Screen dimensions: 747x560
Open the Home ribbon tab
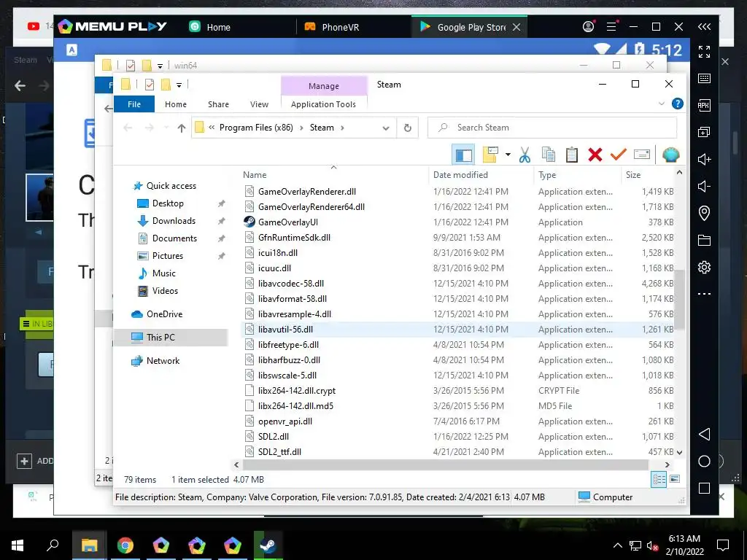176,104
